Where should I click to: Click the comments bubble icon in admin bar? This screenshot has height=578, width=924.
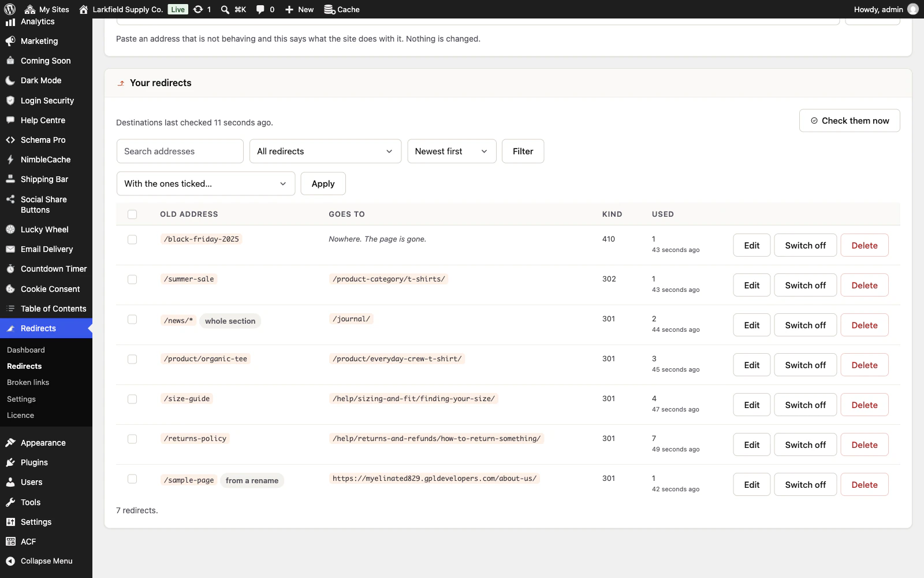tap(260, 9)
